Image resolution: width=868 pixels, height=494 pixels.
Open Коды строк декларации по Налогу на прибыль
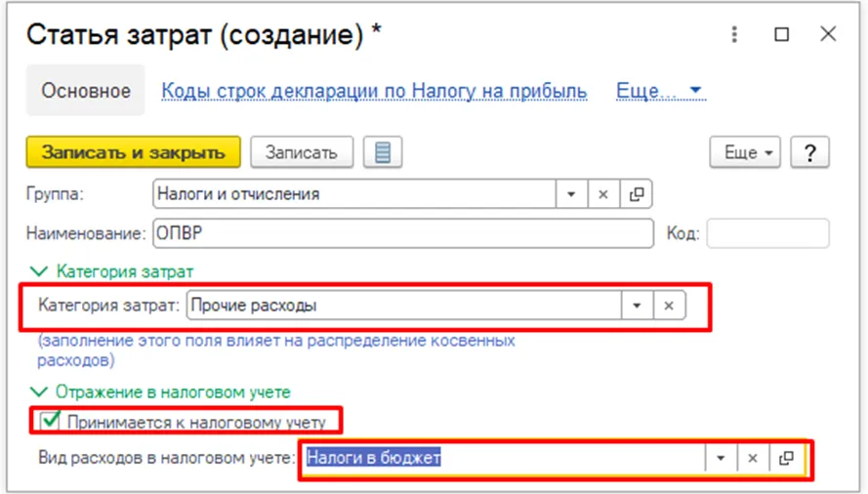click(x=374, y=91)
